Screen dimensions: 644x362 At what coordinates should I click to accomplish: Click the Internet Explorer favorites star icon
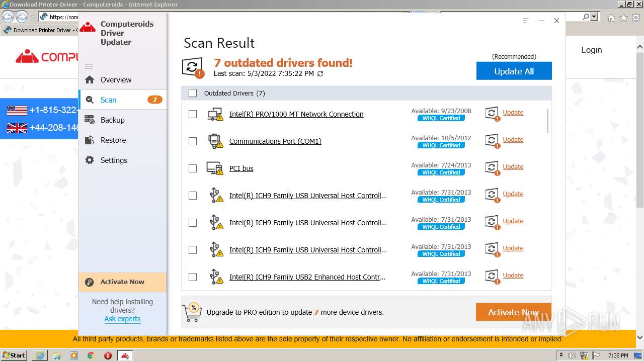(623, 17)
